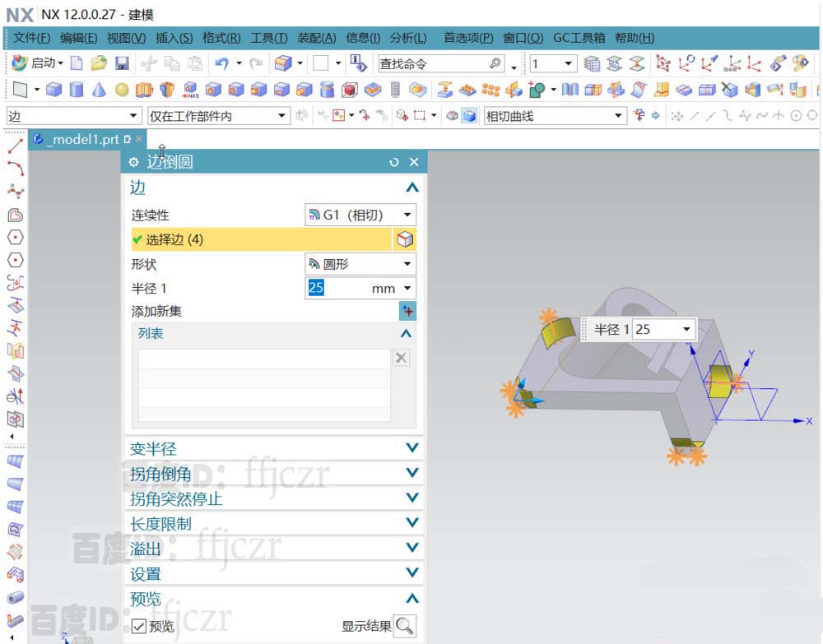Click the Pattern Feature orange cubes icon
The width and height of the screenshot is (823, 644).
(x=491, y=90)
